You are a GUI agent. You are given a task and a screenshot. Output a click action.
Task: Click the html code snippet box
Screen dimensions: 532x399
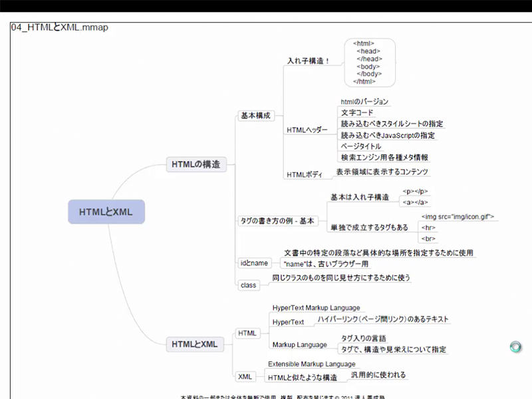(x=369, y=63)
